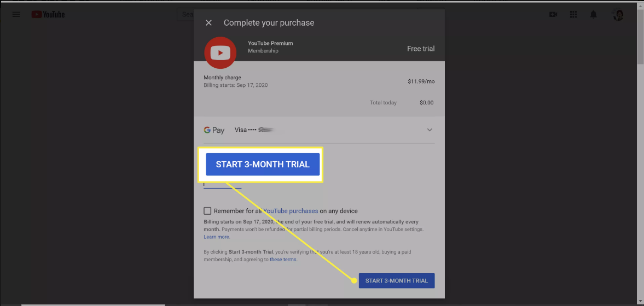This screenshot has width=644, height=306.
Task: Click the Start 3-Month Trial button
Action: tap(396, 280)
